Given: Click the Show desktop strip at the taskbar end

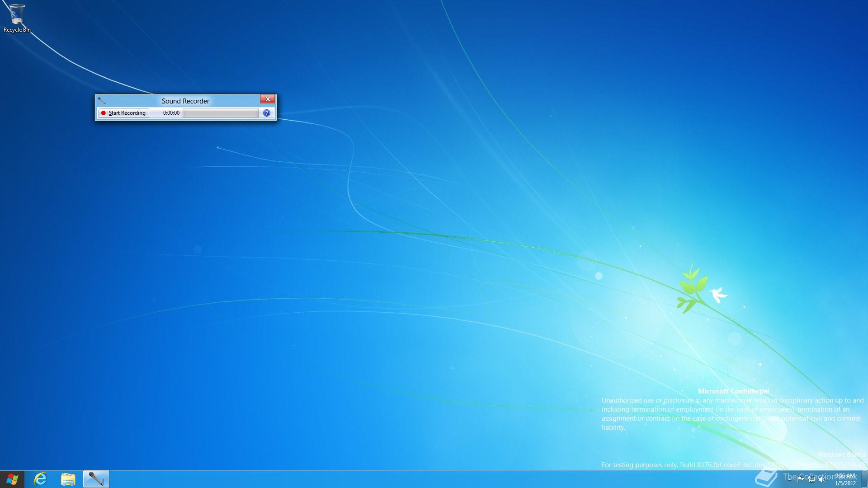Looking at the screenshot, I should pyautogui.click(x=864, y=479).
